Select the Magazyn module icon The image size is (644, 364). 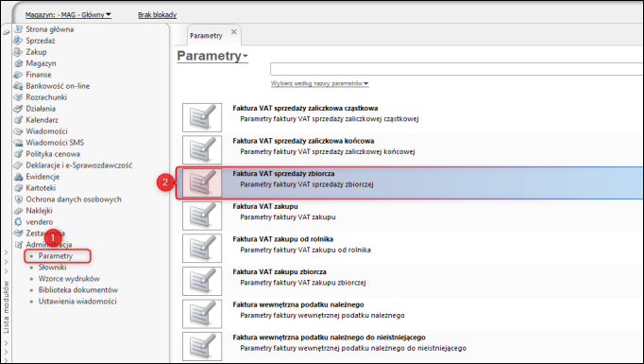point(18,63)
